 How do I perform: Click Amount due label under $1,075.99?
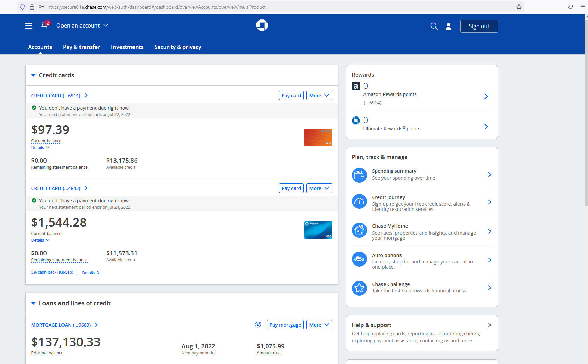pos(269,353)
